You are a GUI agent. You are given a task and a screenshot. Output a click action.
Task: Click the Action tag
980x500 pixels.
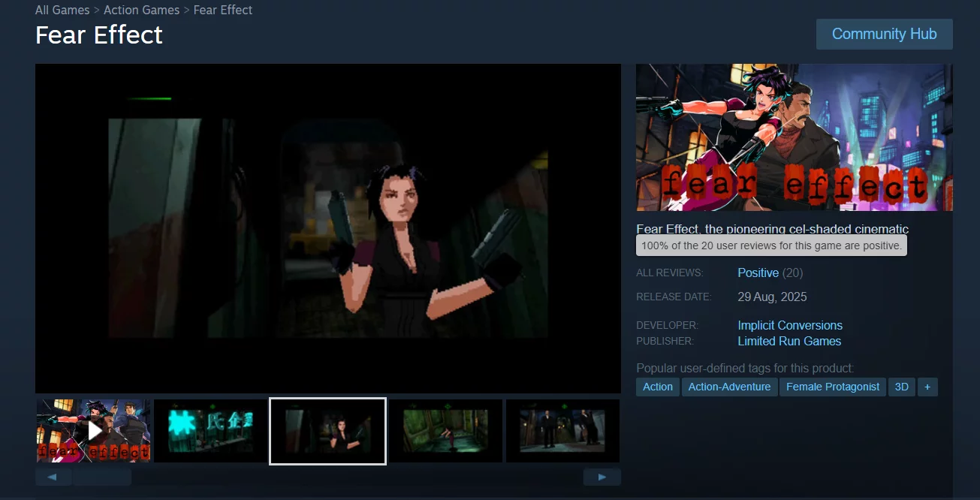click(x=658, y=387)
